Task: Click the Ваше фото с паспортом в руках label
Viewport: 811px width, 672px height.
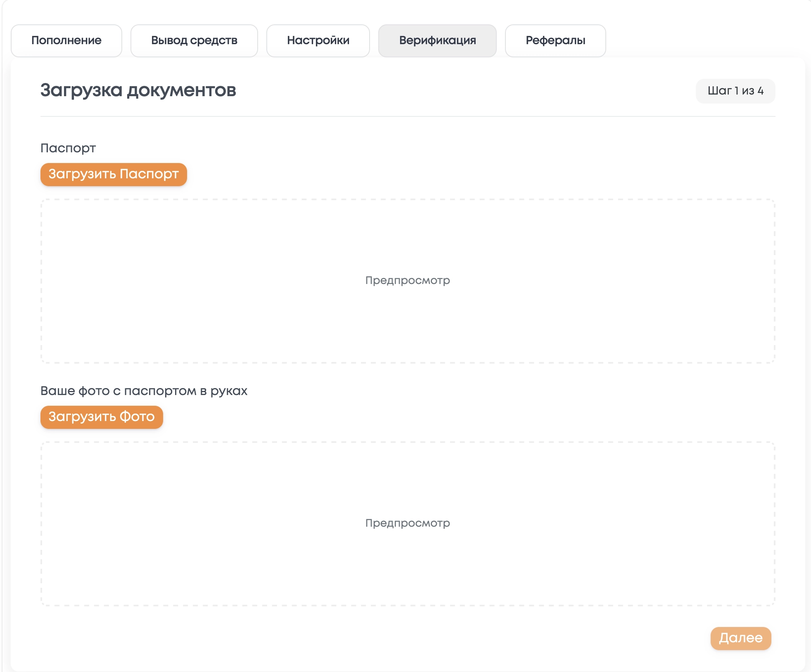Action: point(144,391)
